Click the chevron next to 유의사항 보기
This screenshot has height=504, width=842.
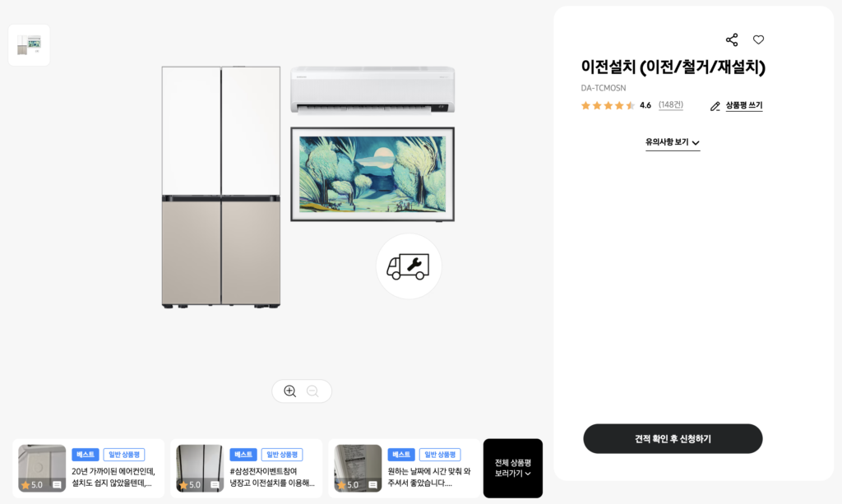pyautogui.click(x=696, y=143)
